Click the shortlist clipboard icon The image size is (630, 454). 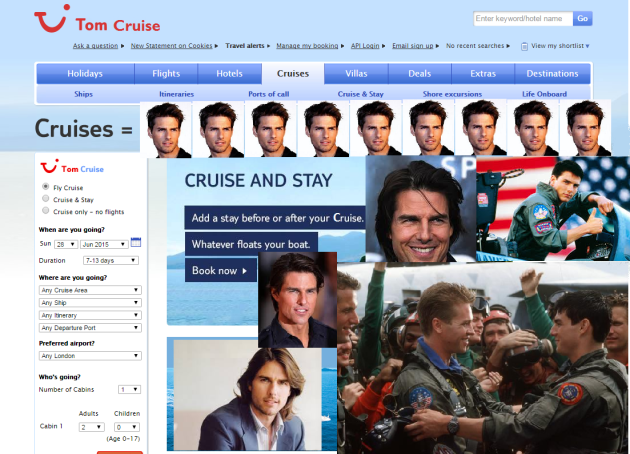pyautogui.click(x=524, y=46)
